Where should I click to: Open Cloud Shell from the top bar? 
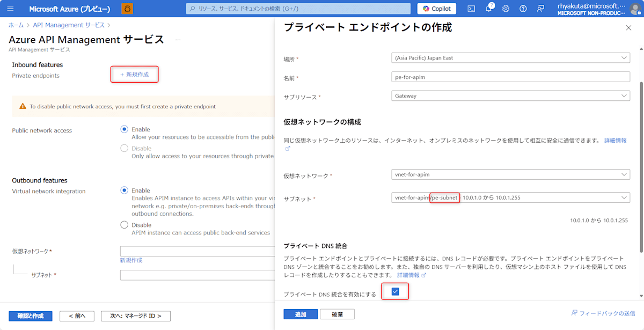471,9
